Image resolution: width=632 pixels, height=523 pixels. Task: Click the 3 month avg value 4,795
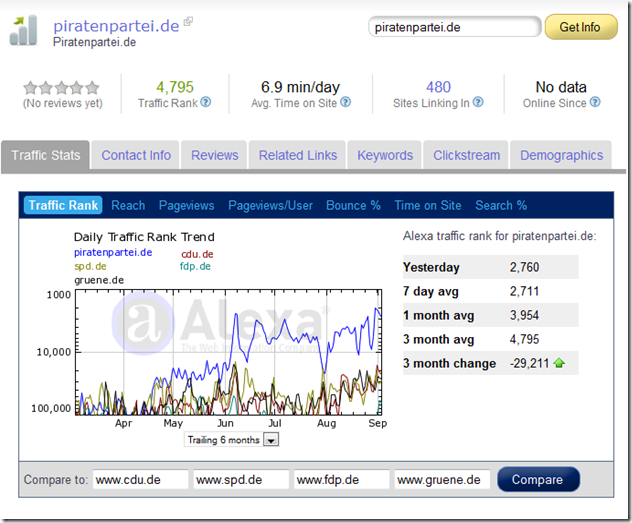pos(524,339)
